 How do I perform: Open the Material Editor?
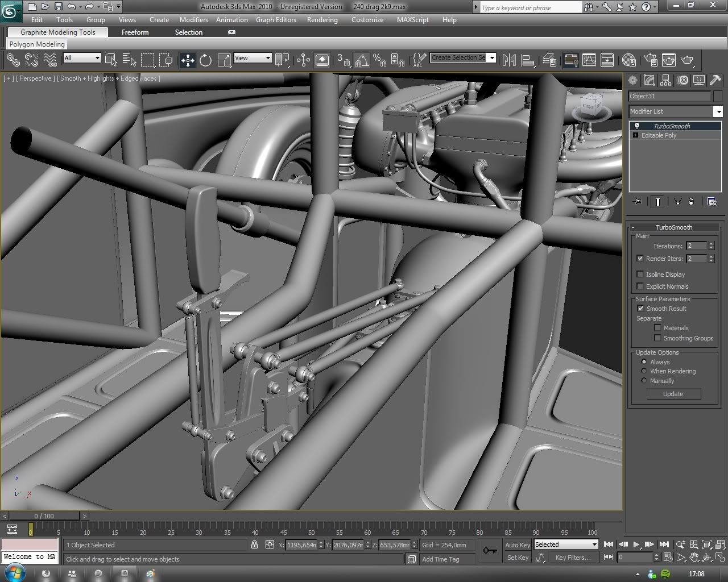(x=628, y=60)
